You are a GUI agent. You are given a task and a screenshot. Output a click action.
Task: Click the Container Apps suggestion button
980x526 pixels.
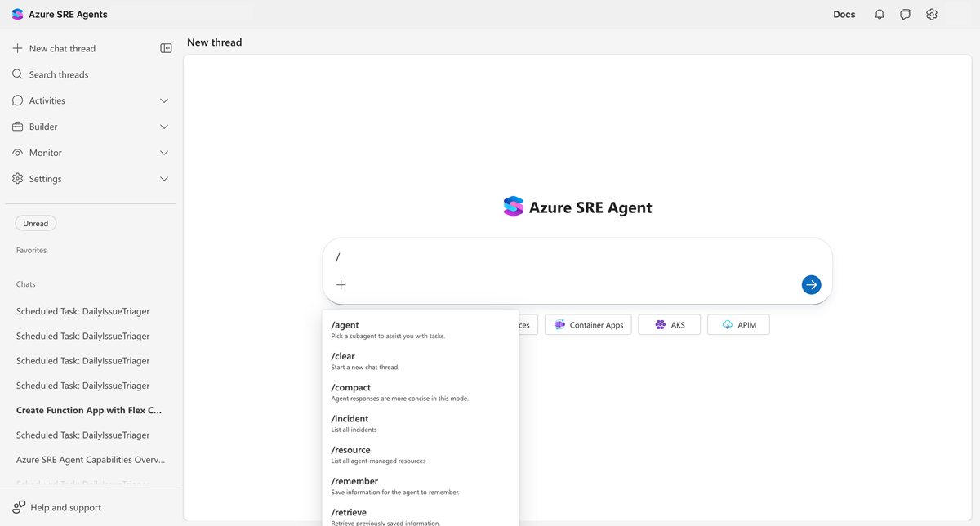click(588, 325)
